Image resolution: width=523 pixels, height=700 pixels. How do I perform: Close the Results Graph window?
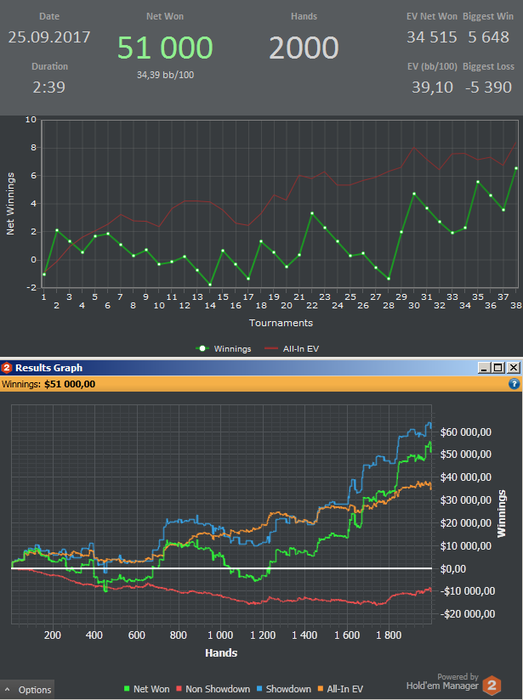click(514, 368)
